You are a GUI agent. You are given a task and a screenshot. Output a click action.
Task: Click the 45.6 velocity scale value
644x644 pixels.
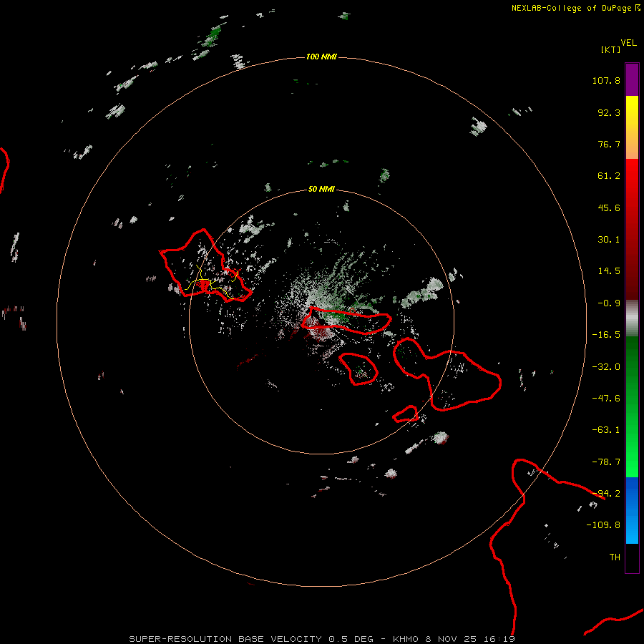pyautogui.click(x=609, y=208)
